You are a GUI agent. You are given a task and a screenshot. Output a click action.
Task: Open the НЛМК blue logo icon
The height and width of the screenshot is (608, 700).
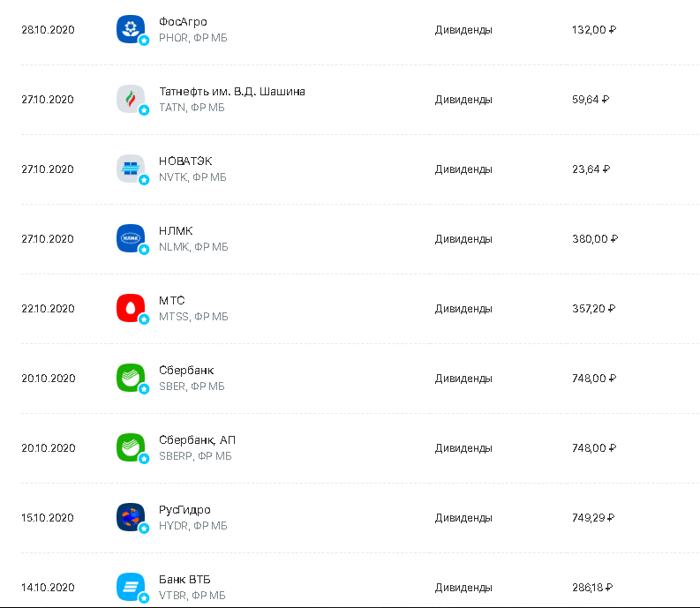131,238
